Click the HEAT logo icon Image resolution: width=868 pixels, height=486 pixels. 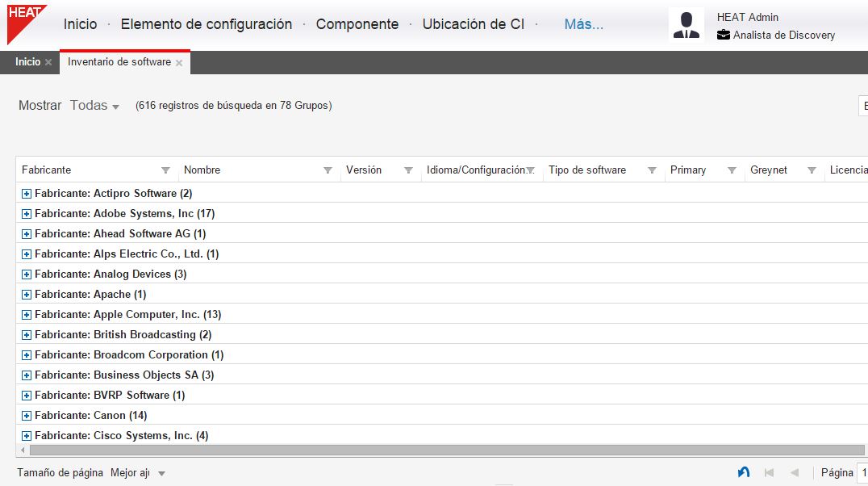(x=26, y=24)
